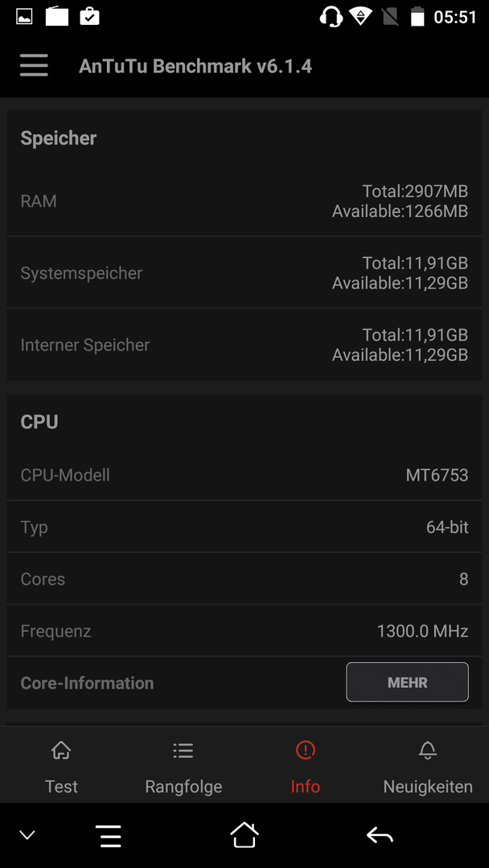
Task: Open the Neuigkeiten bell icon
Action: (x=428, y=751)
